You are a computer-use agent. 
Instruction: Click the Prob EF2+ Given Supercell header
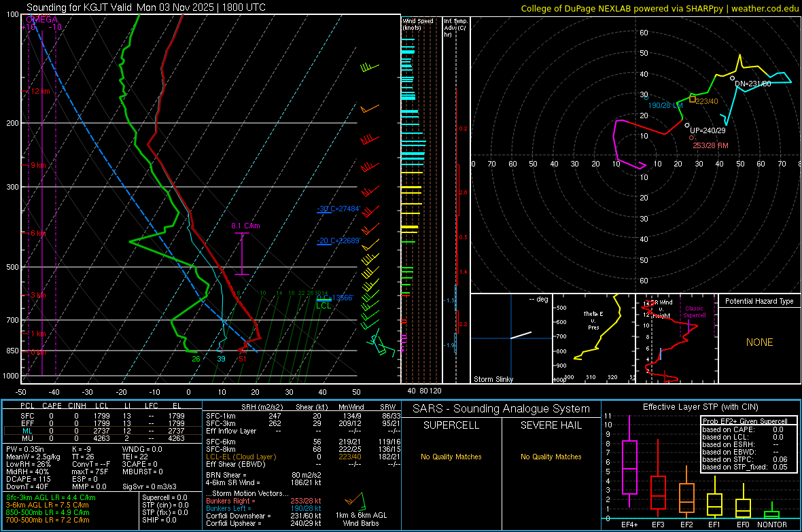pos(745,421)
